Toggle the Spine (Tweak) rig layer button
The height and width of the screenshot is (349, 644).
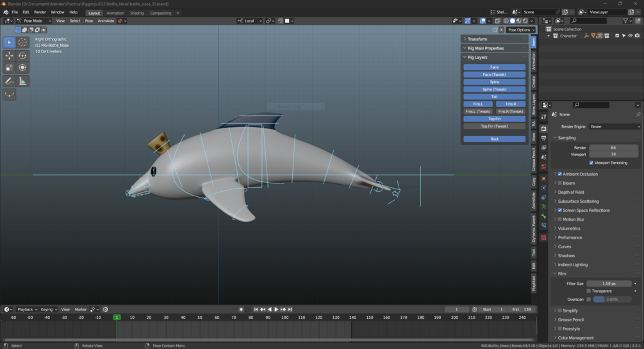(x=494, y=89)
